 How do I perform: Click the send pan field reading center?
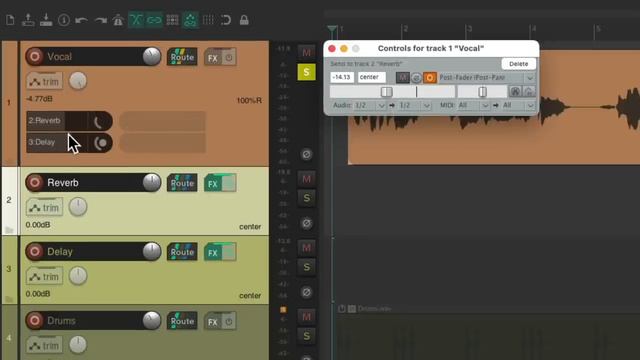tap(372, 77)
